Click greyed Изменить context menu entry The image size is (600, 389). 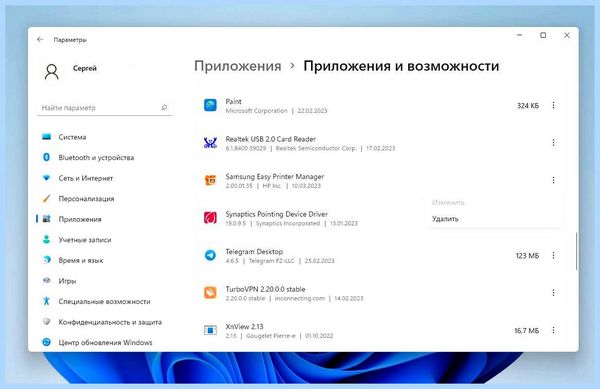448,202
